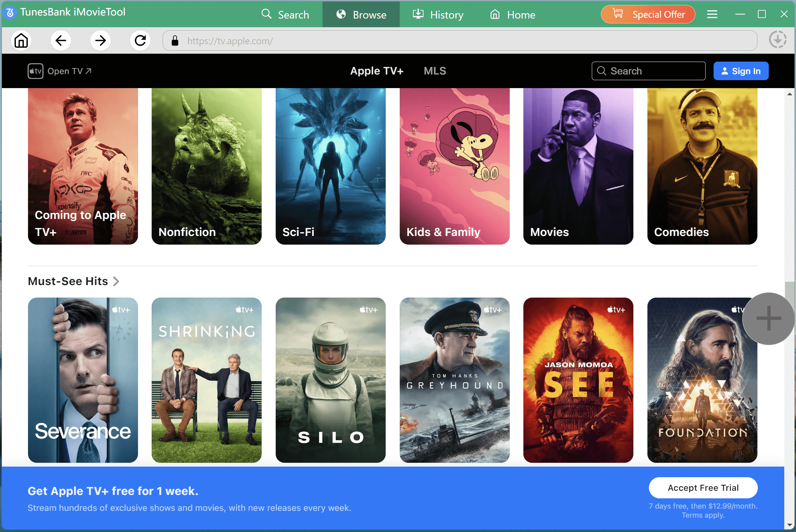Open the History tab
Screen dimensions: 796x532
pyautogui.click(x=438, y=14)
